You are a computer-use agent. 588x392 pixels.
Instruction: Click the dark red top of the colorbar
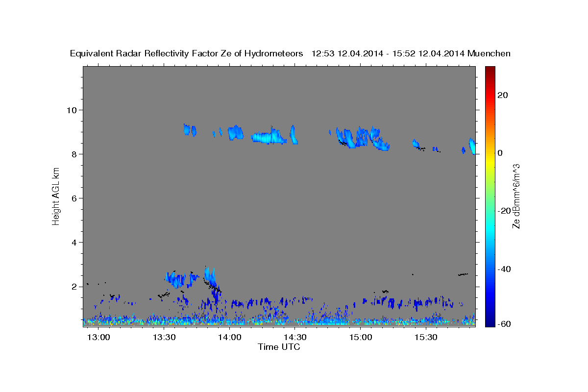pos(490,71)
